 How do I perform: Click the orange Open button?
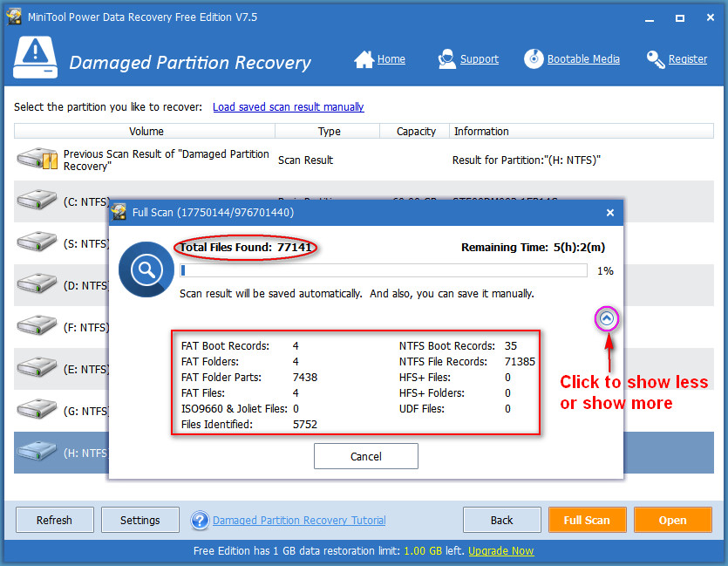(673, 520)
